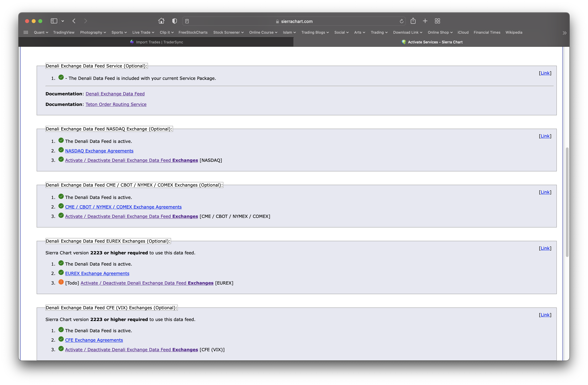Open Activate / Deactivate Exchanges link for NASDAQ
Viewport: 588px width, 385px height.
coord(132,160)
